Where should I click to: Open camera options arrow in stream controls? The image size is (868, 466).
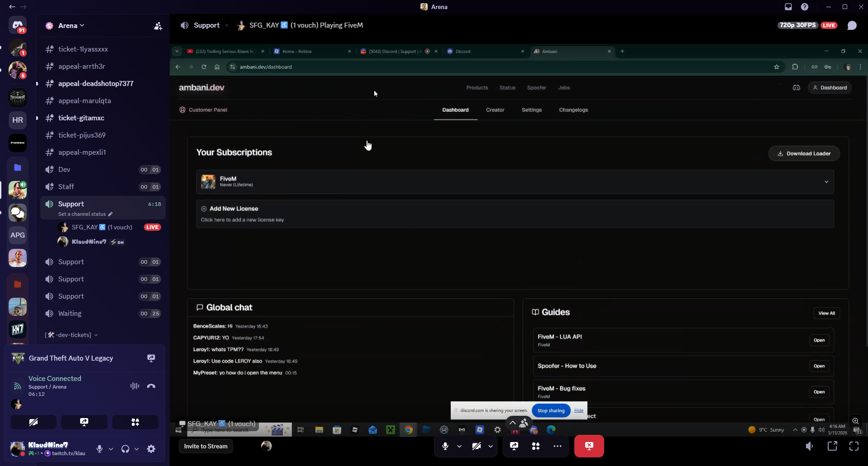point(491,446)
